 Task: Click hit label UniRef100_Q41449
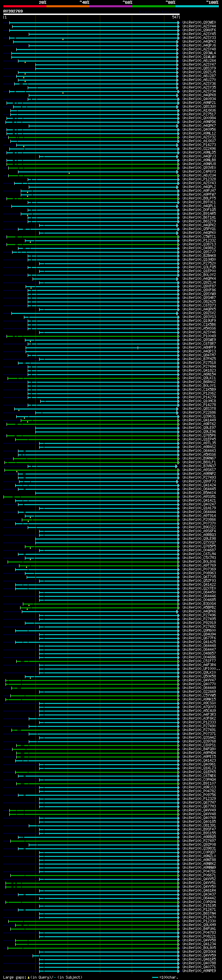[x=199, y=420]
